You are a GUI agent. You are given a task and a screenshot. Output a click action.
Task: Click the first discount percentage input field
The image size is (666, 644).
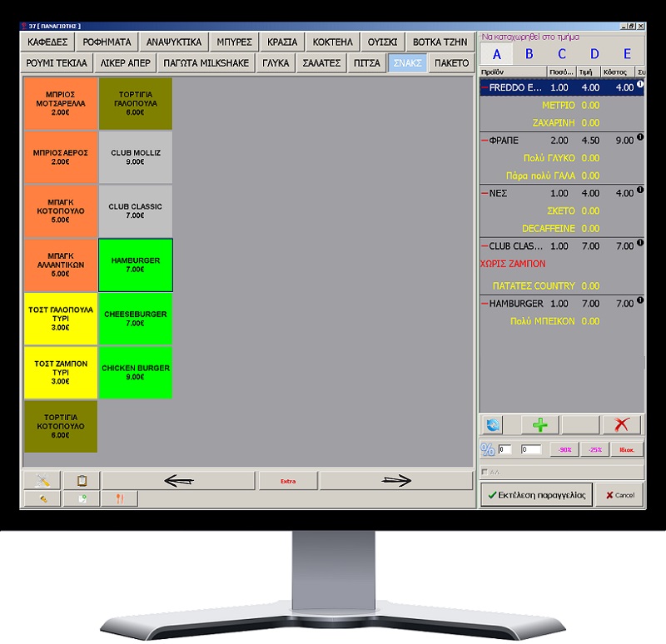[505, 449]
